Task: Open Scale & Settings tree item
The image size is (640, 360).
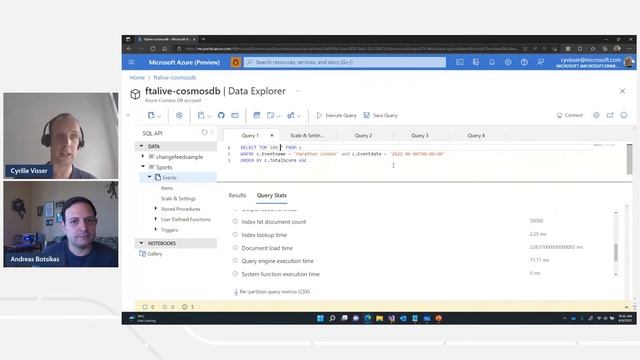Action: coord(178,198)
